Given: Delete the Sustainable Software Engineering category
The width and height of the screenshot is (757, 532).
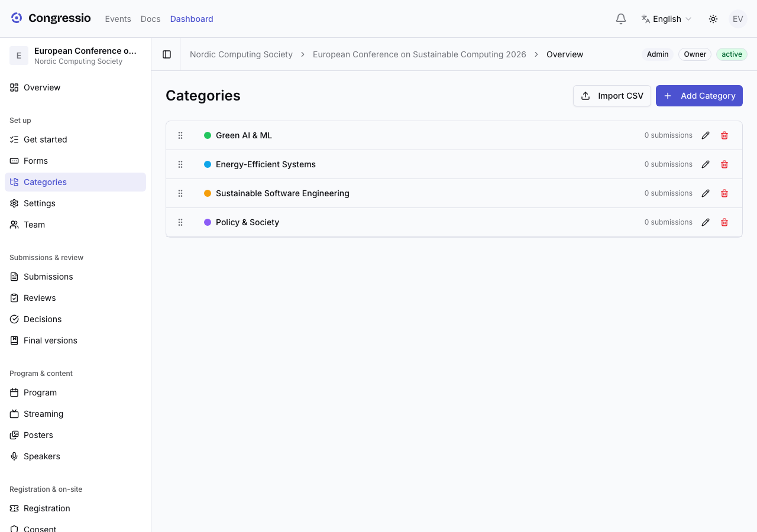Looking at the screenshot, I should pyautogui.click(x=724, y=193).
